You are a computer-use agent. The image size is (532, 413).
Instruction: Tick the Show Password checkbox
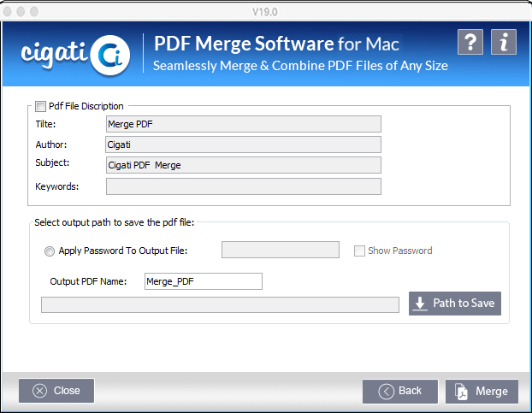[359, 251]
